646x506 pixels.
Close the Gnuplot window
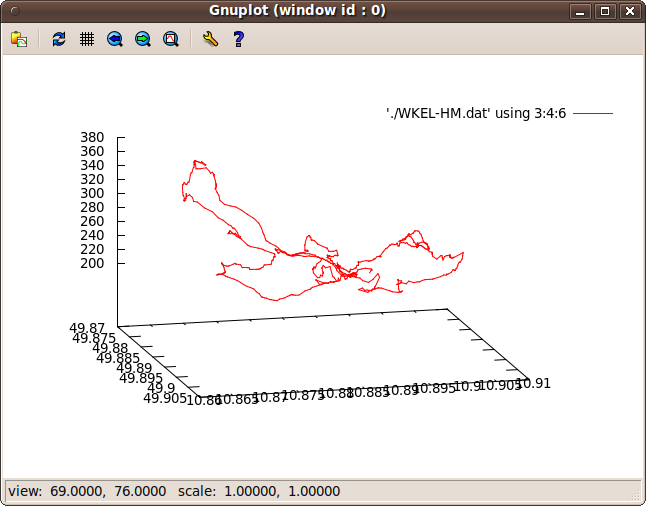pyautogui.click(x=629, y=12)
